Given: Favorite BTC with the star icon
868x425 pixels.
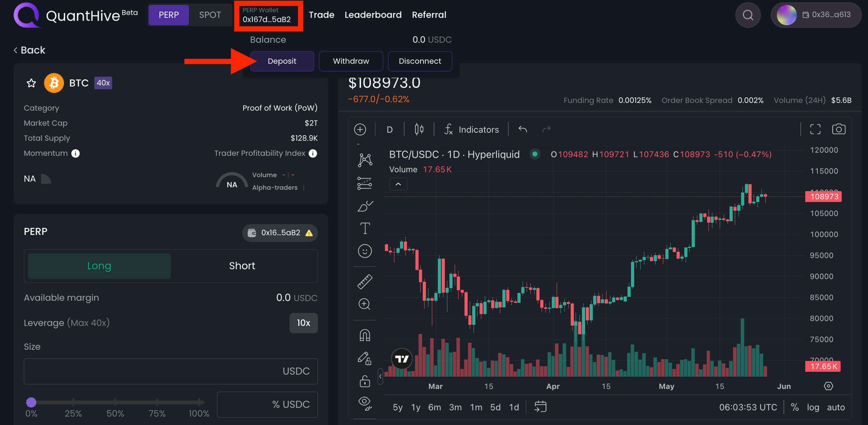Looking at the screenshot, I should click(31, 83).
